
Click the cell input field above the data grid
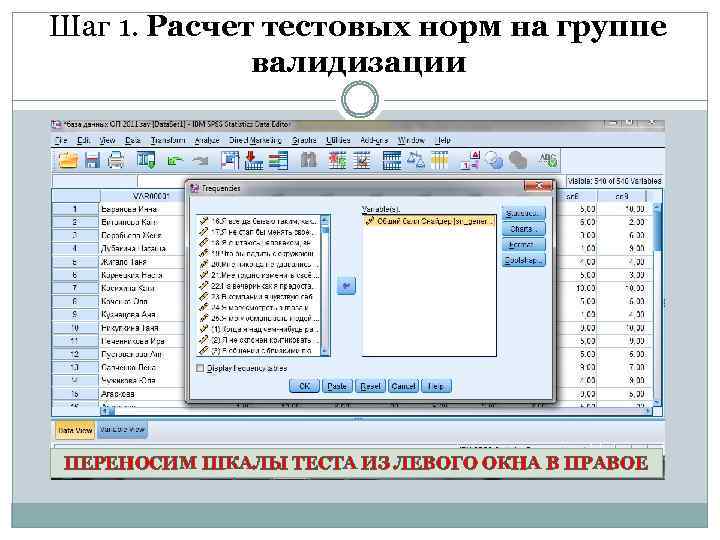351,181
